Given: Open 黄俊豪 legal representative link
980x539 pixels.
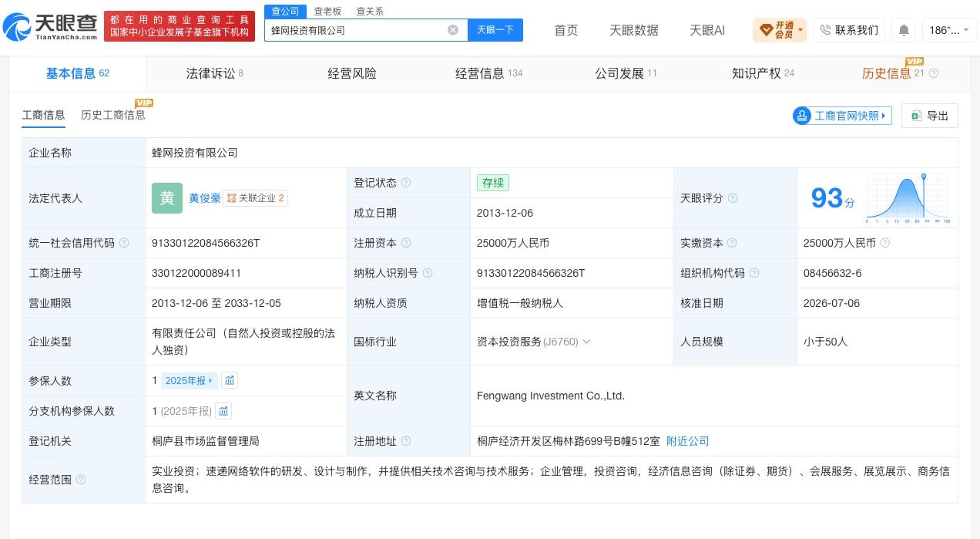Looking at the screenshot, I should coord(205,198).
